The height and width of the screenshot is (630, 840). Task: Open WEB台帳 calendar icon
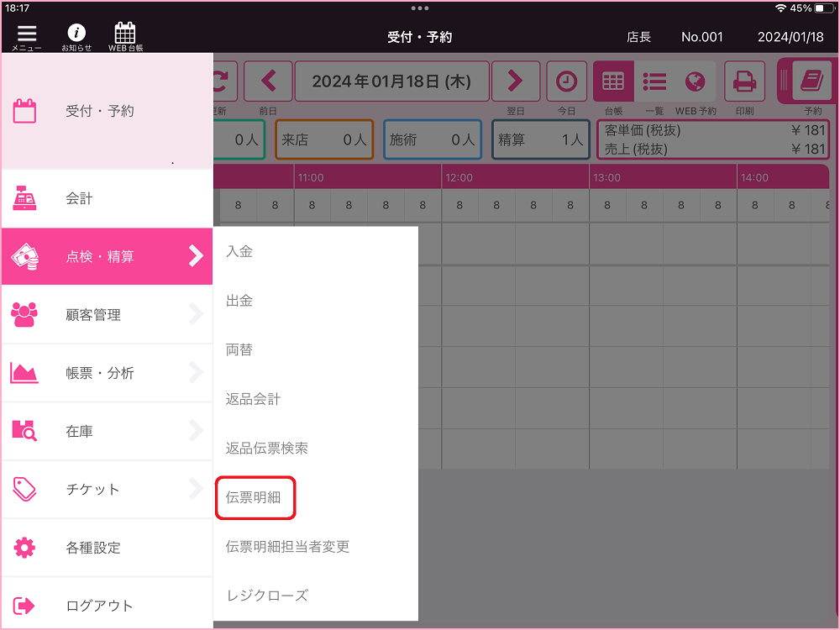click(x=125, y=35)
